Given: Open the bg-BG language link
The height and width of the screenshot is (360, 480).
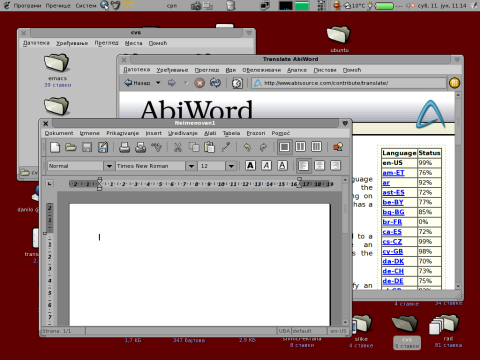Looking at the screenshot, I should point(393,212).
